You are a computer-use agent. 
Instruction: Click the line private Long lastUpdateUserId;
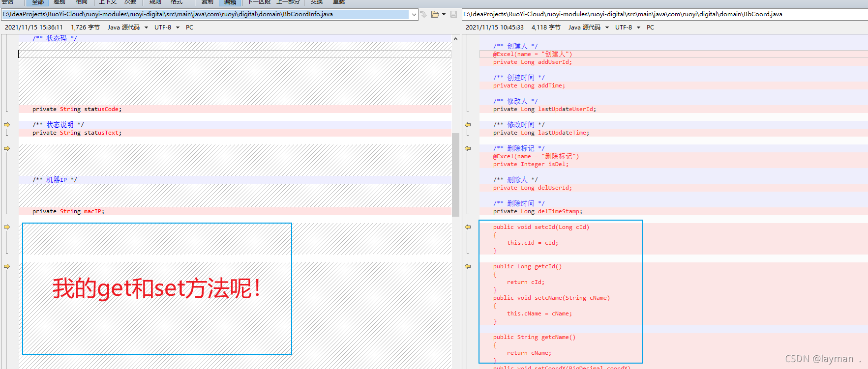(x=544, y=109)
